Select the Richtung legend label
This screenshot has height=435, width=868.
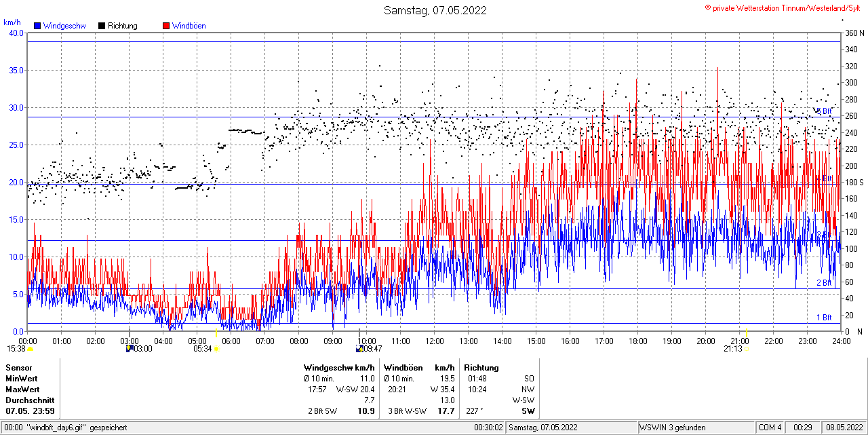point(123,26)
